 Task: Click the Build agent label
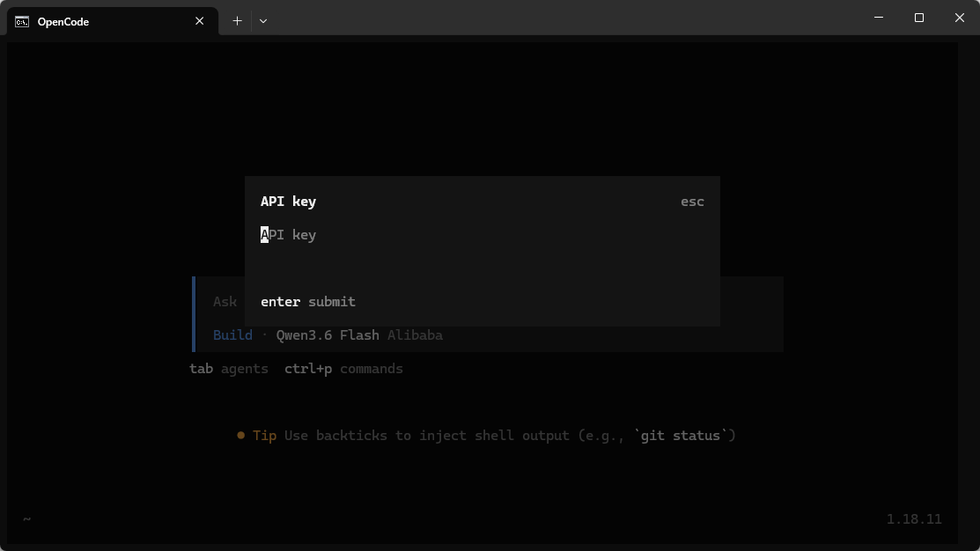[x=232, y=335]
